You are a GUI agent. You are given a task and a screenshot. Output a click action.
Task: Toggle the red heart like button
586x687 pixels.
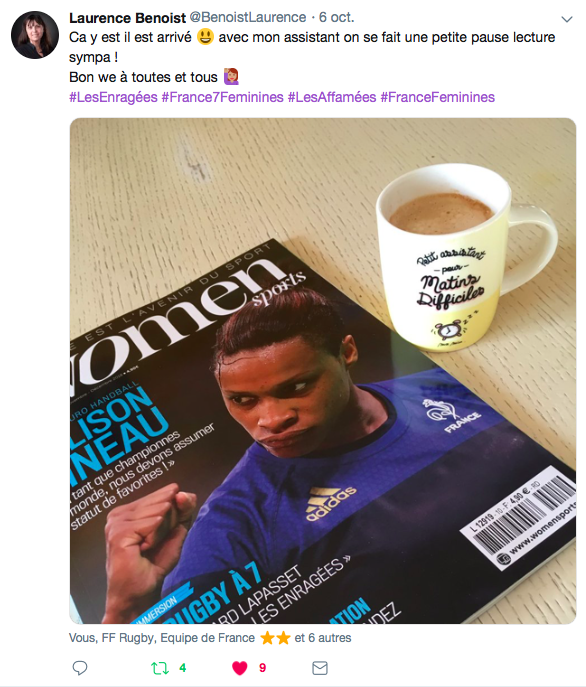pyautogui.click(x=240, y=668)
